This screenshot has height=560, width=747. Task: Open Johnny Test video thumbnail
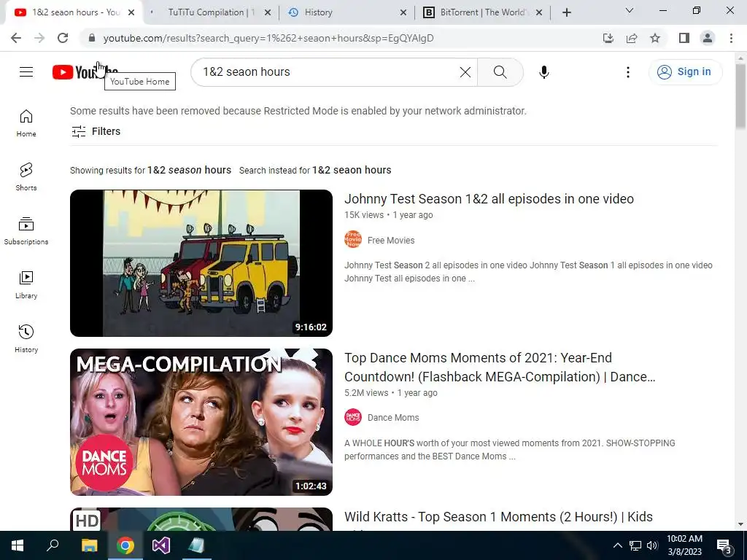[x=201, y=262]
